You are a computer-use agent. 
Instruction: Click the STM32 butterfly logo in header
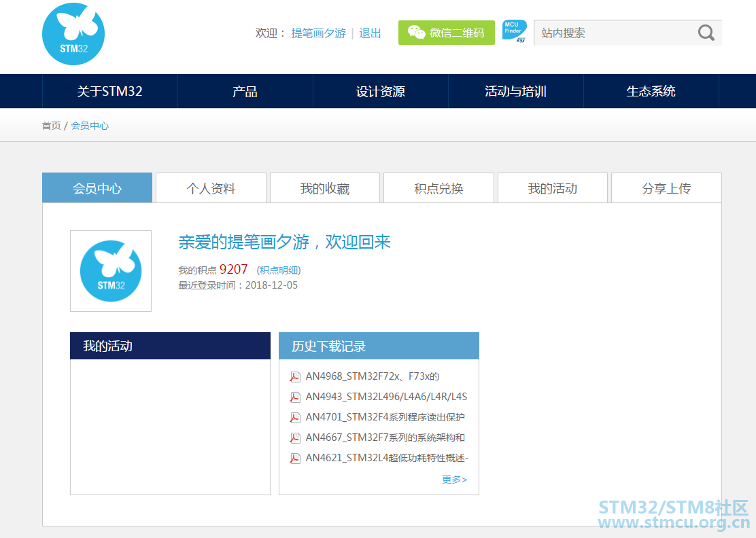(x=73, y=34)
